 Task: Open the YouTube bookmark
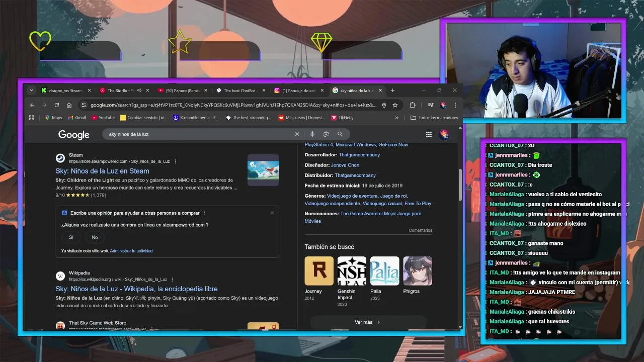[x=103, y=118]
